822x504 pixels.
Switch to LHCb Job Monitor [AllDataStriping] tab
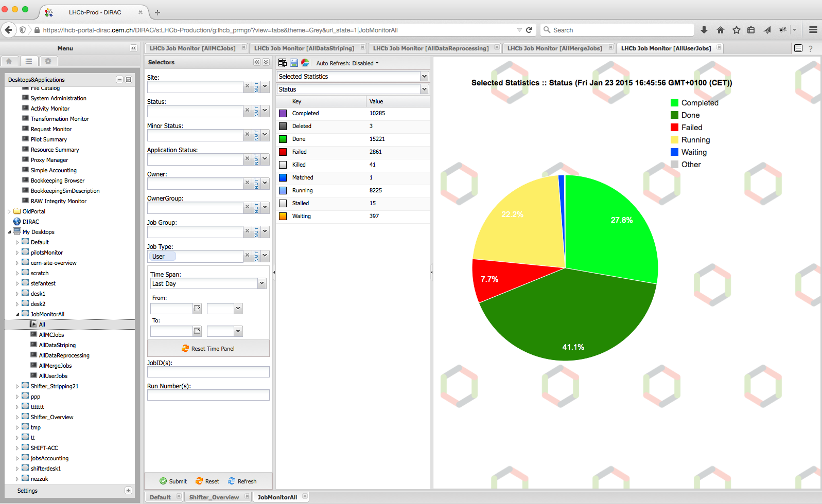tap(304, 48)
